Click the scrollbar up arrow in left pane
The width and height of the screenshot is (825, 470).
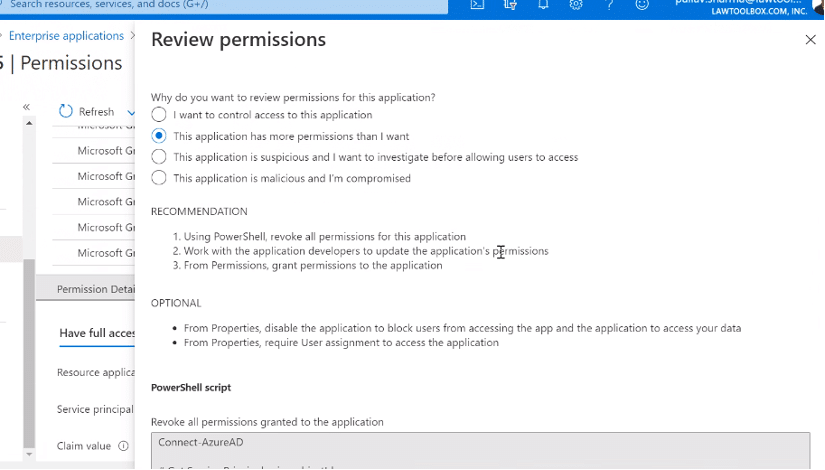(x=29, y=123)
